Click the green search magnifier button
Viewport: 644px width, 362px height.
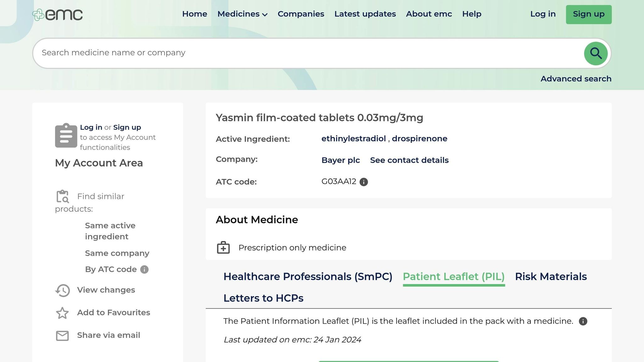click(x=596, y=53)
